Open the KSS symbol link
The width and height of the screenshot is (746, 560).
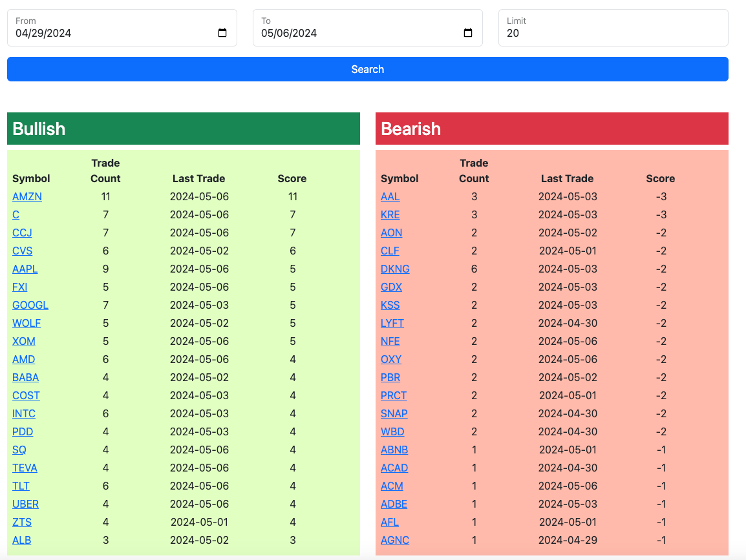coord(390,306)
